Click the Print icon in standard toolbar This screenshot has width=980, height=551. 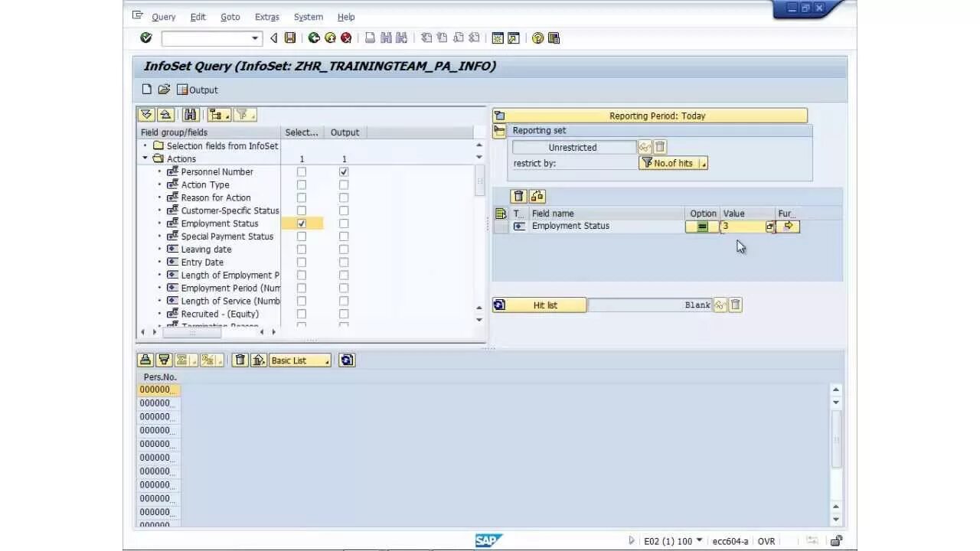click(x=370, y=37)
